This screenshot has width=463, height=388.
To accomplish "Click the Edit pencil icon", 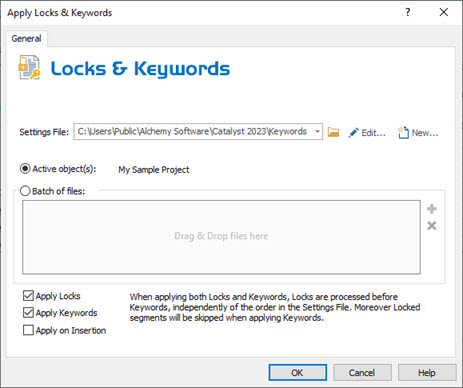I will coord(353,133).
